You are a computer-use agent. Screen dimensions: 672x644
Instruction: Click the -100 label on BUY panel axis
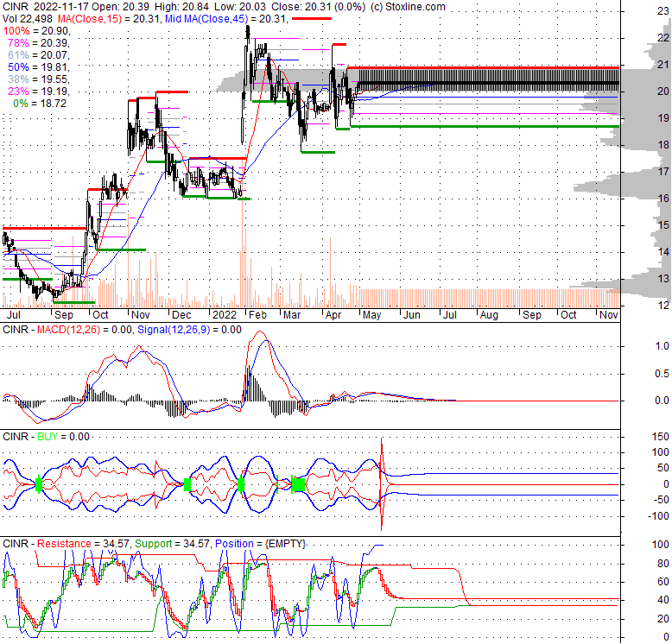click(658, 516)
